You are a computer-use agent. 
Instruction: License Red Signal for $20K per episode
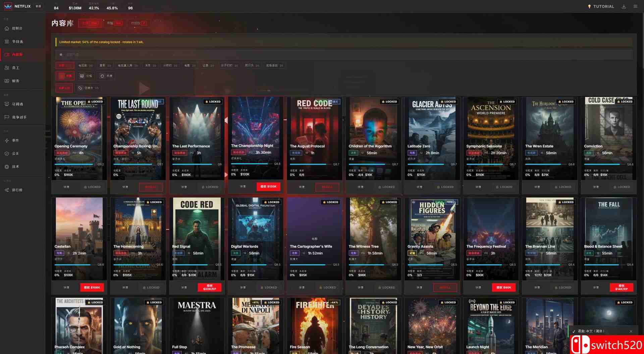coord(210,288)
